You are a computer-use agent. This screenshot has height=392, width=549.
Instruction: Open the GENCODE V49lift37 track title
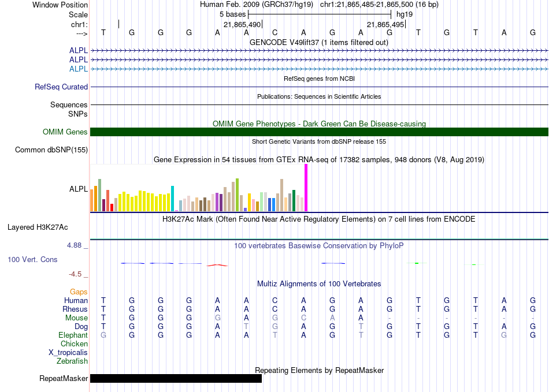pyautogui.click(x=319, y=42)
